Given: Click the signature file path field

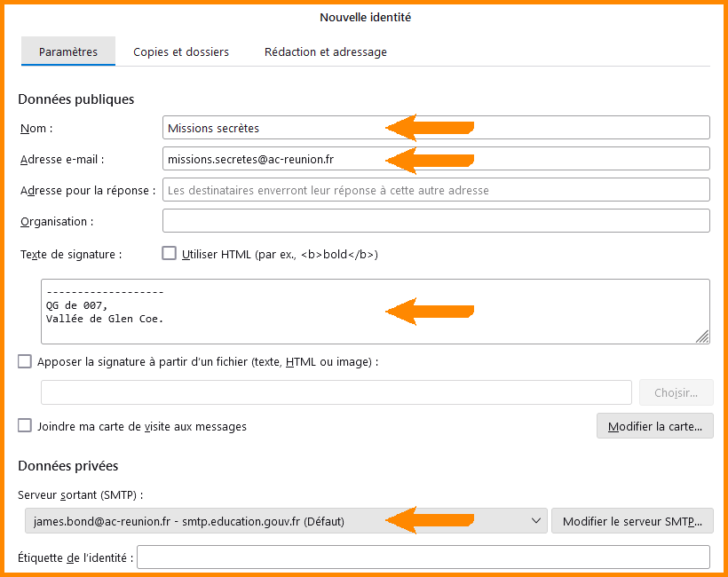Looking at the screenshot, I should pyautogui.click(x=336, y=392).
